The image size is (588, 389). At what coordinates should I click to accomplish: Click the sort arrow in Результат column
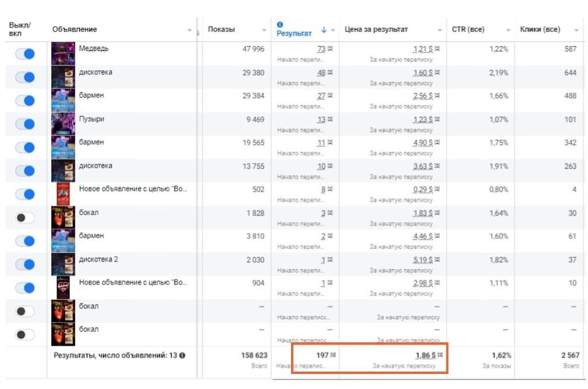(x=323, y=30)
